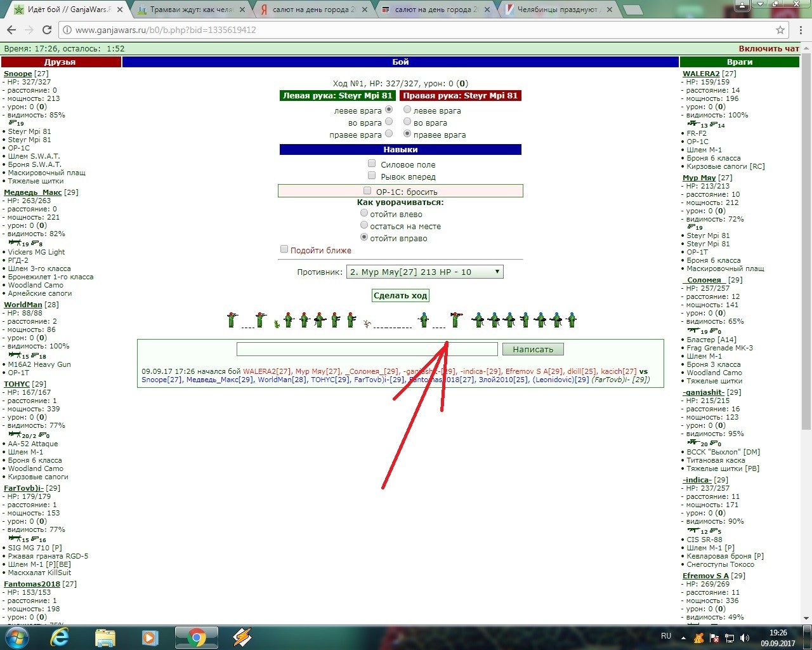Launch Internet Explorer from the taskbar
This screenshot has height=650, width=812.
[x=60, y=637]
